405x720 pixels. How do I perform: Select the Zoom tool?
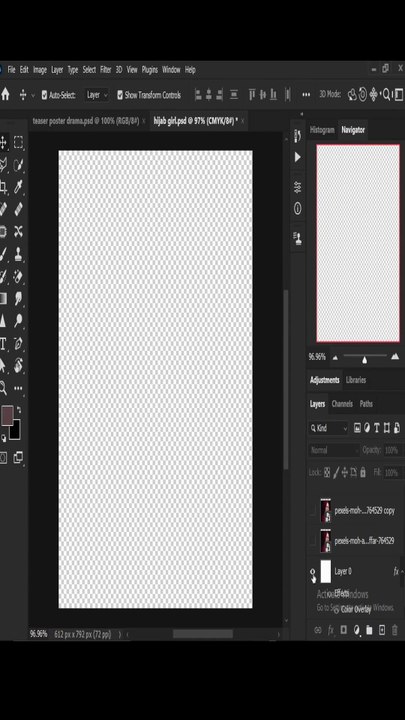tap(3, 388)
